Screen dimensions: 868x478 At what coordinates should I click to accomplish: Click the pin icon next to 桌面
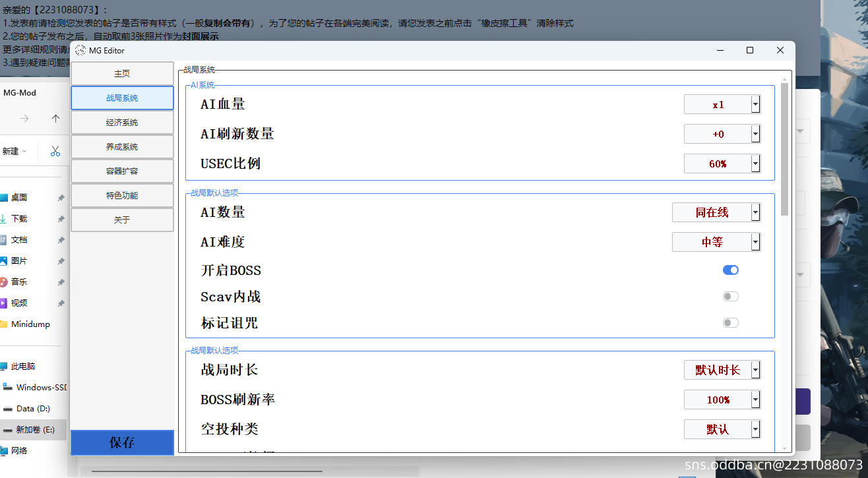coord(61,198)
